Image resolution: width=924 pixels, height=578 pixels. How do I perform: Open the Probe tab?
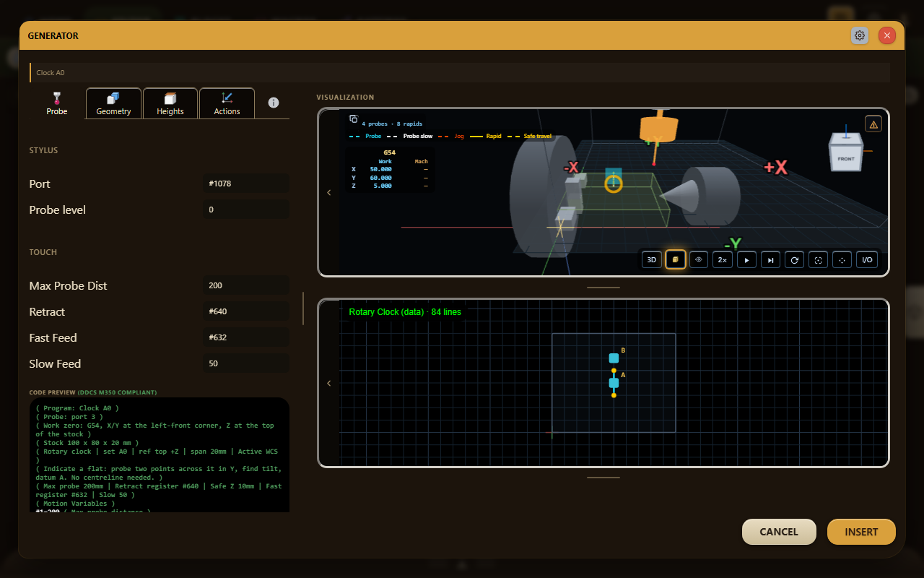pyautogui.click(x=57, y=103)
